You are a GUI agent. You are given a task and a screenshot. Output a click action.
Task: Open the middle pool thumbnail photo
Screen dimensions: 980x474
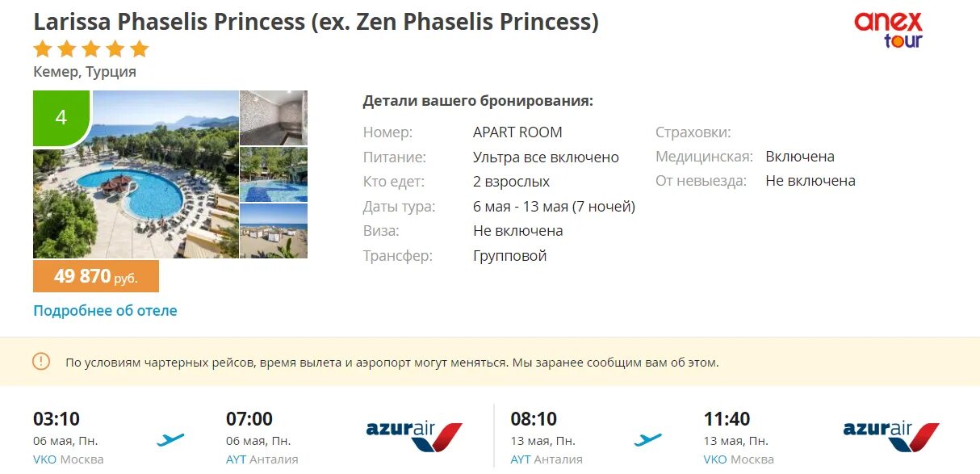pyautogui.click(x=274, y=174)
